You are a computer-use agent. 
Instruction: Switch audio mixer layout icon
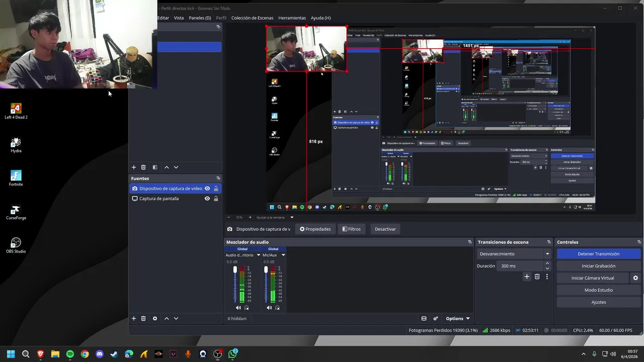424,318
